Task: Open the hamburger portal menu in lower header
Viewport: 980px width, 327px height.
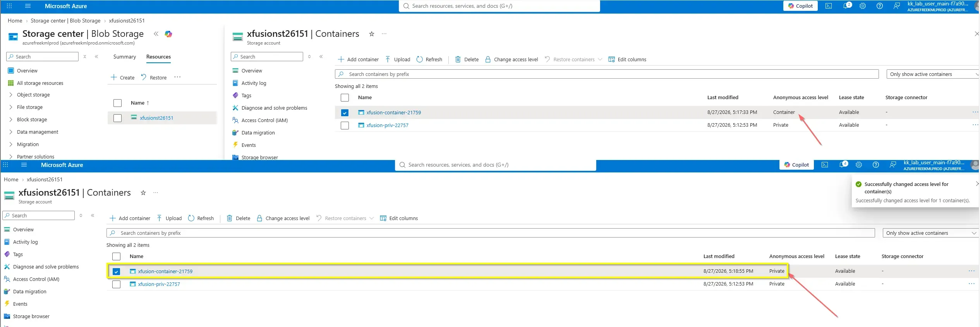Action: pyautogui.click(x=24, y=165)
